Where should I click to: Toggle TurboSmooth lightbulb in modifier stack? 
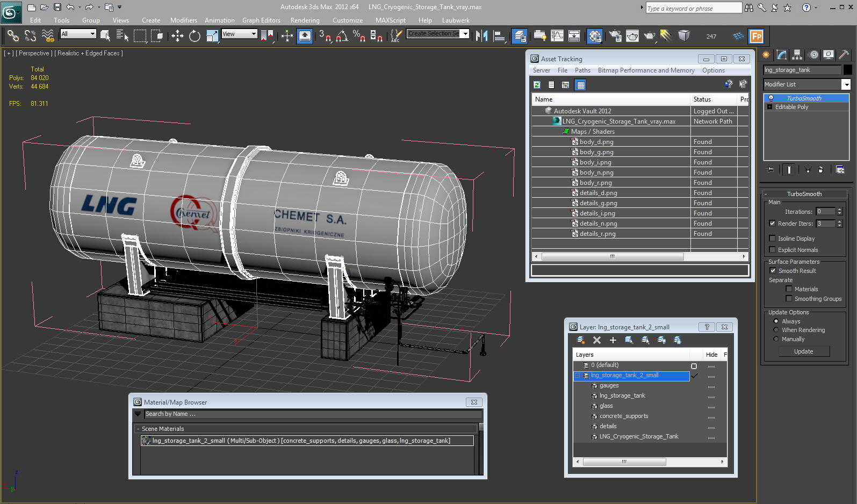pos(771,98)
